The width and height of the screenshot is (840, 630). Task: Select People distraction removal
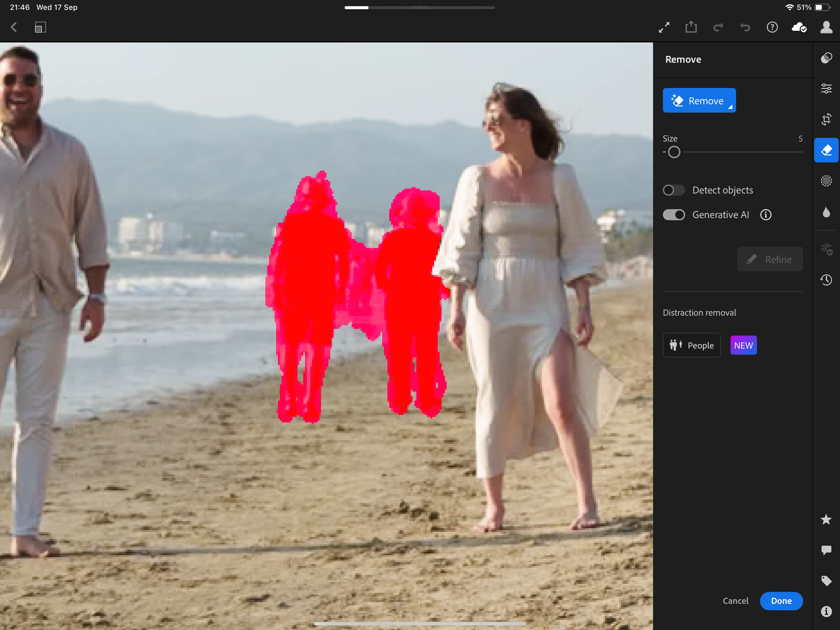coord(691,345)
